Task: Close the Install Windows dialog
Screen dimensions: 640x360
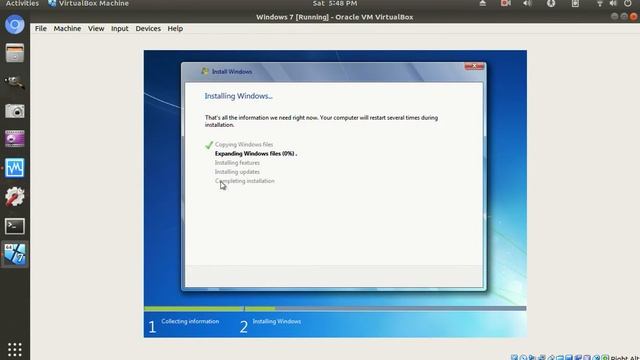Action: tap(474, 66)
